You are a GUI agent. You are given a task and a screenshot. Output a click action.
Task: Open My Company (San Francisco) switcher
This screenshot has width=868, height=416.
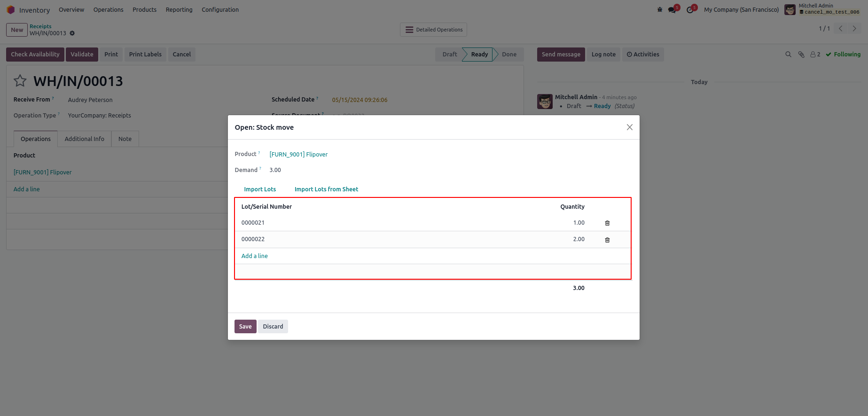[x=741, y=10]
